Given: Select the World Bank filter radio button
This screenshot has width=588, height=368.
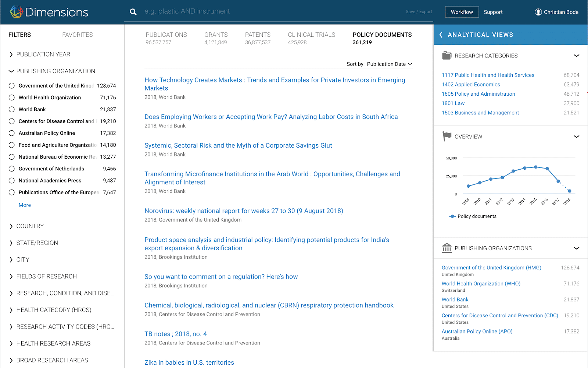Looking at the screenshot, I should tap(12, 109).
